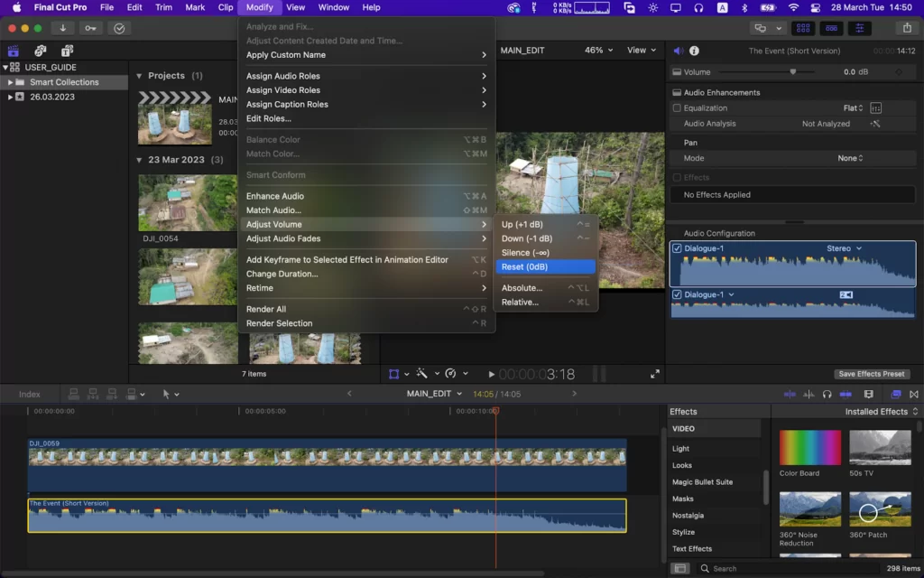The width and height of the screenshot is (924, 578).
Task: Open the Pan Mode None dropdown
Action: (x=850, y=158)
